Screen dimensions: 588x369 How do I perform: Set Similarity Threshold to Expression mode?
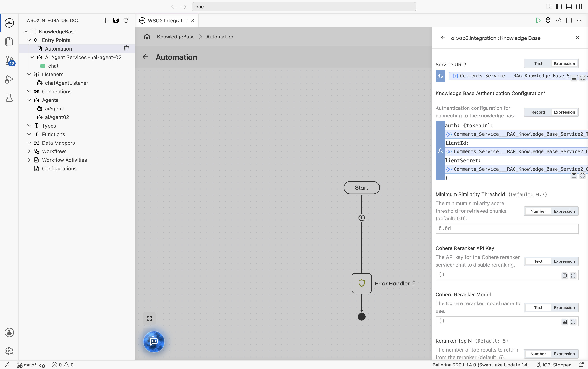pyautogui.click(x=564, y=211)
